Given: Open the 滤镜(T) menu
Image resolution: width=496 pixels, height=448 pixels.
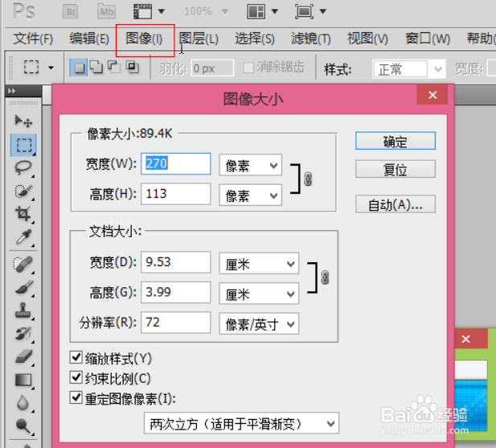Looking at the screenshot, I should (310, 39).
